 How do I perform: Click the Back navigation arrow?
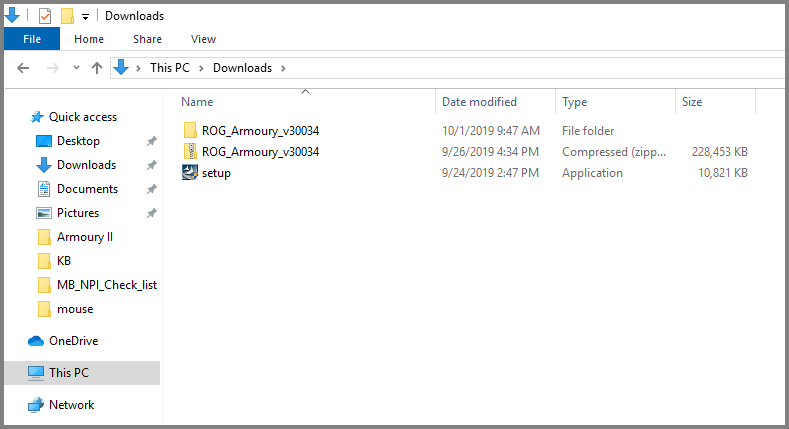click(23, 68)
